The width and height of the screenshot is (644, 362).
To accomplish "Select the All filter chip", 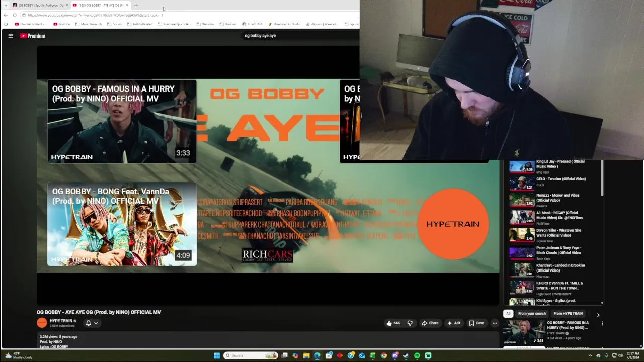I will tap(508, 314).
